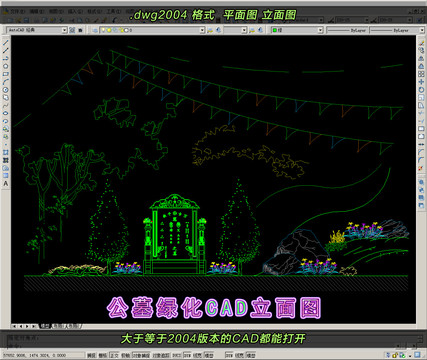Select the Erase tool in modify toolbar
The height and width of the screenshot is (360, 427).
pos(421,43)
